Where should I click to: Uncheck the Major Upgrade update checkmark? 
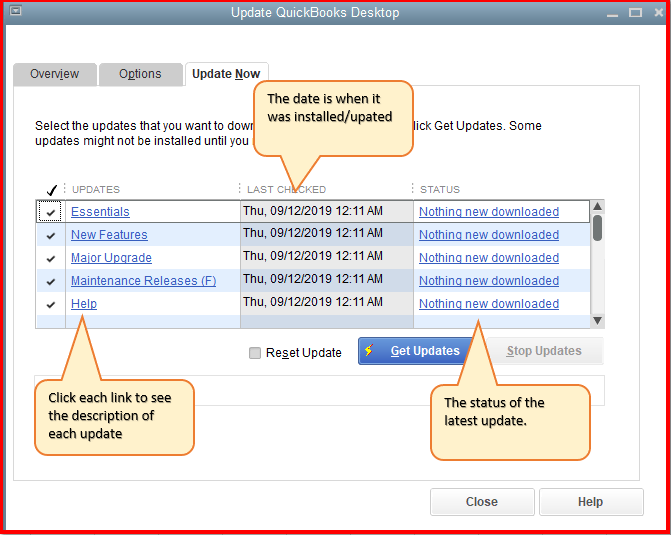tap(51, 259)
